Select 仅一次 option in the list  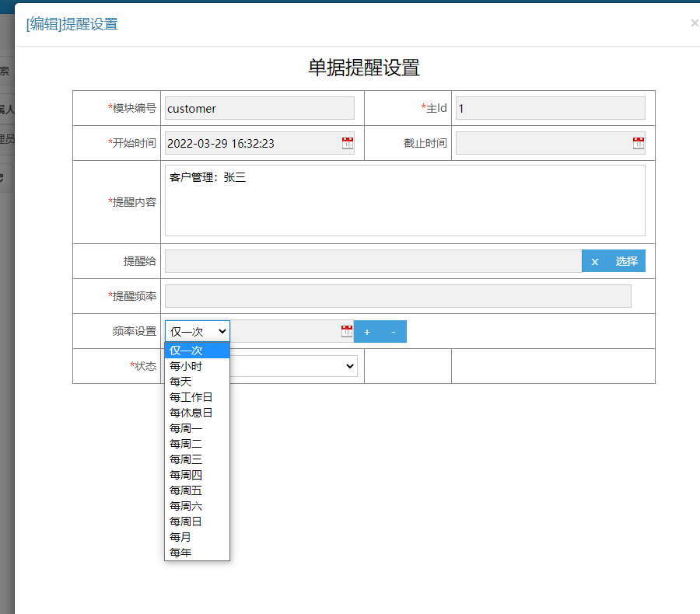coord(198,351)
